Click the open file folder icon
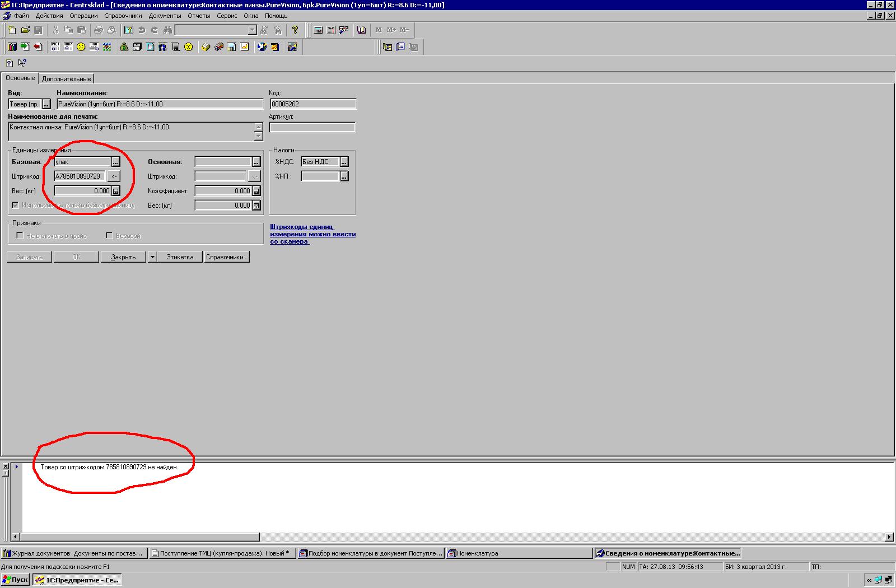The height and width of the screenshot is (588, 896). coord(25,30)
